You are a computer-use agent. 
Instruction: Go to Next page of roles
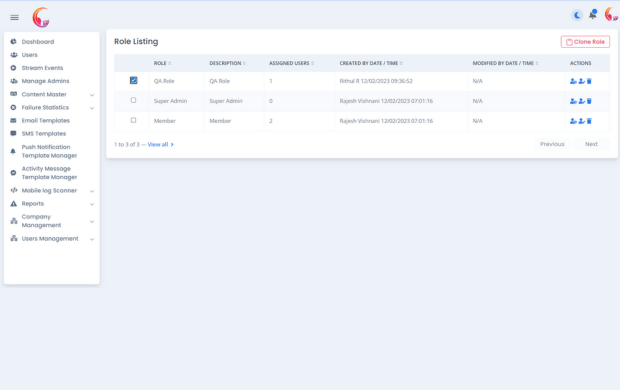point(592,144)
